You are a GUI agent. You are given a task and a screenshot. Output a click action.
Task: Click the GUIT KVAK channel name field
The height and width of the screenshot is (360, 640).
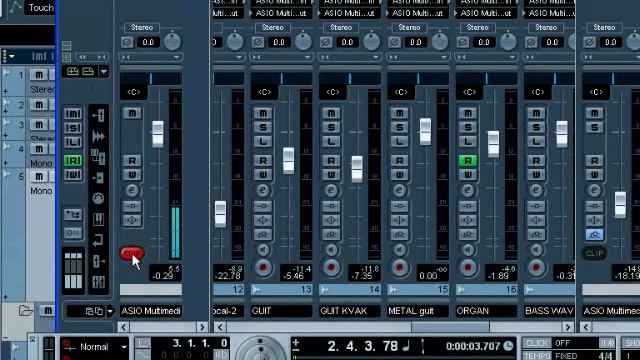(349, 311)
